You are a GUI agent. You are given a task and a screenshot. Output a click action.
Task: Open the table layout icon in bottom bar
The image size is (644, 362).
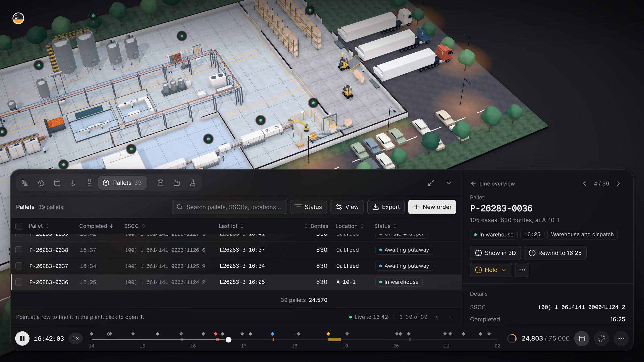tap(582, 339)
